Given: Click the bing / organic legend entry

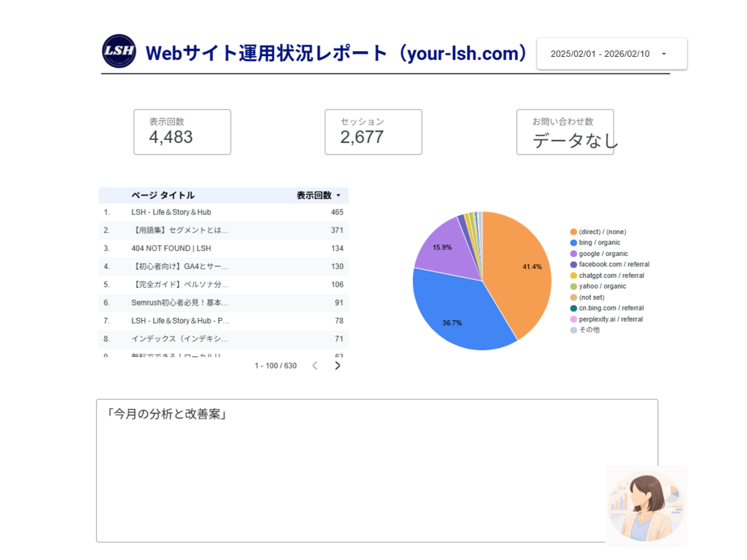Looking at the screenshot, I should 599,243.
